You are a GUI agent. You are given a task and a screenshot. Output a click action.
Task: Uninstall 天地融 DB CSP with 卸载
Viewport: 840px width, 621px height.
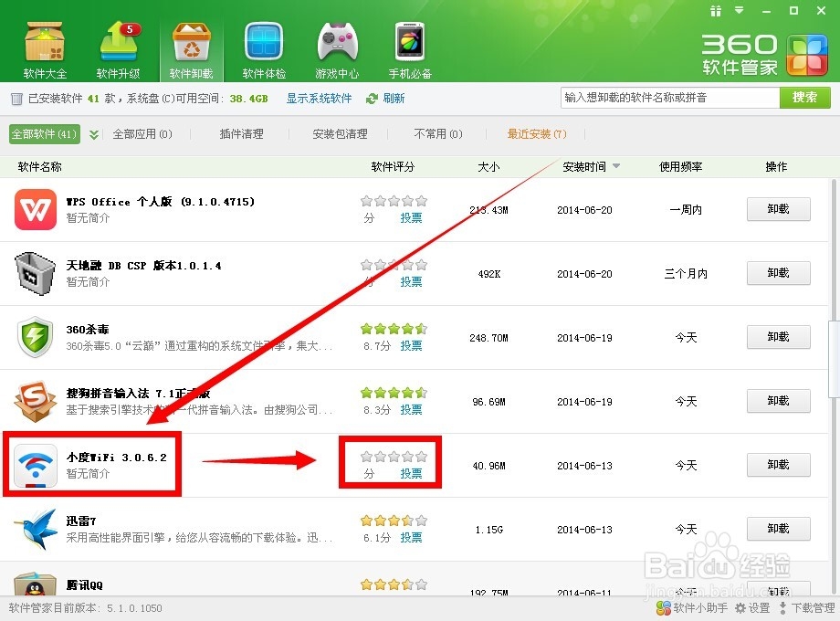(779, 273)
